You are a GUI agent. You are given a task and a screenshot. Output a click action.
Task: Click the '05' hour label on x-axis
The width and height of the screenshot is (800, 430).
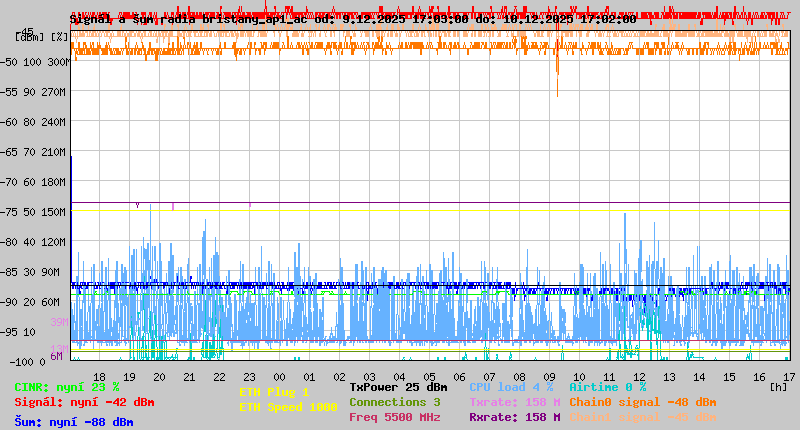coord(430,377)
